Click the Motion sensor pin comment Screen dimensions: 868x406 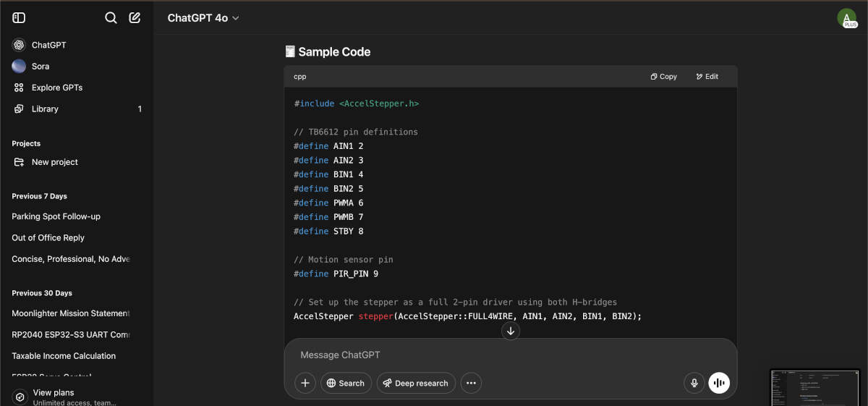coord(344,259)
